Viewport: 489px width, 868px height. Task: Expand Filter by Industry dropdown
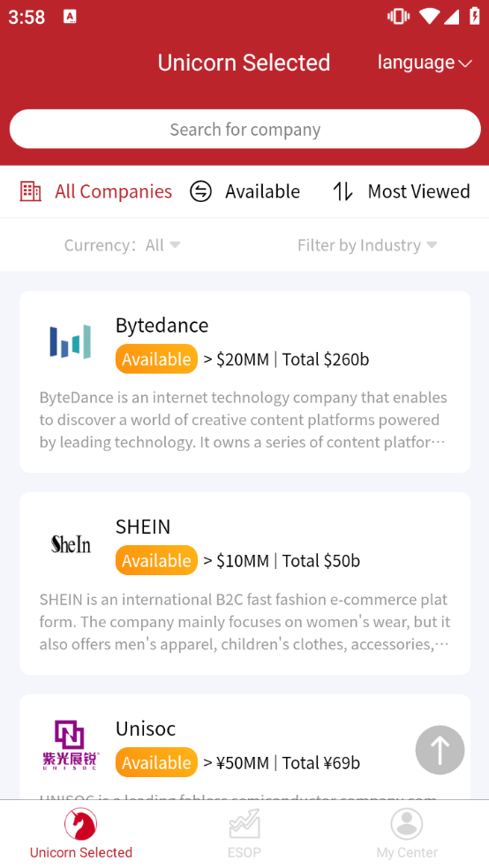point(367,244)
